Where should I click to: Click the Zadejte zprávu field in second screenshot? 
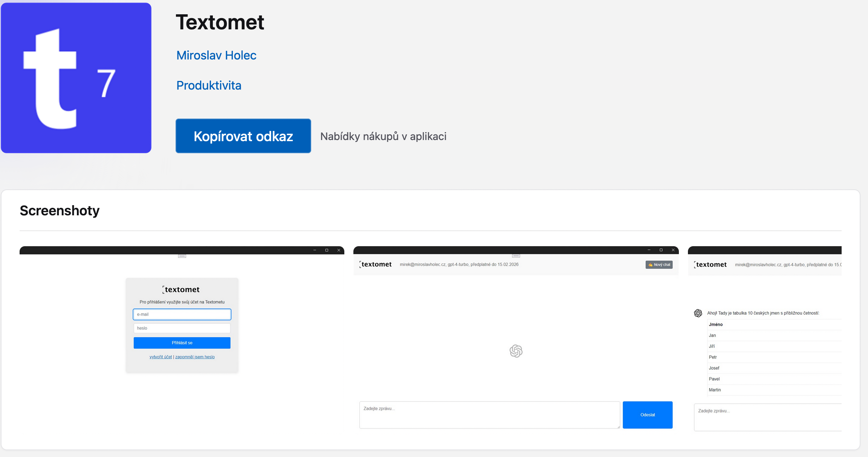[490, 415]
